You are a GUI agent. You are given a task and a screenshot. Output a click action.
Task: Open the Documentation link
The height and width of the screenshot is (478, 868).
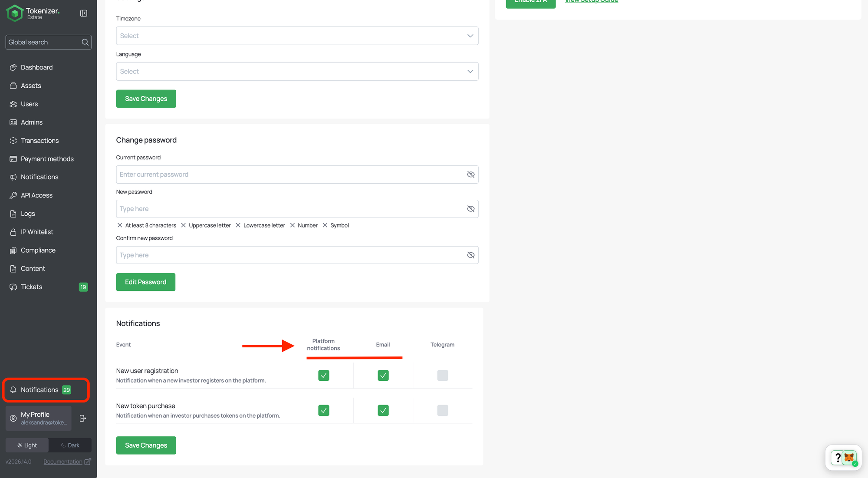point(63,462)
